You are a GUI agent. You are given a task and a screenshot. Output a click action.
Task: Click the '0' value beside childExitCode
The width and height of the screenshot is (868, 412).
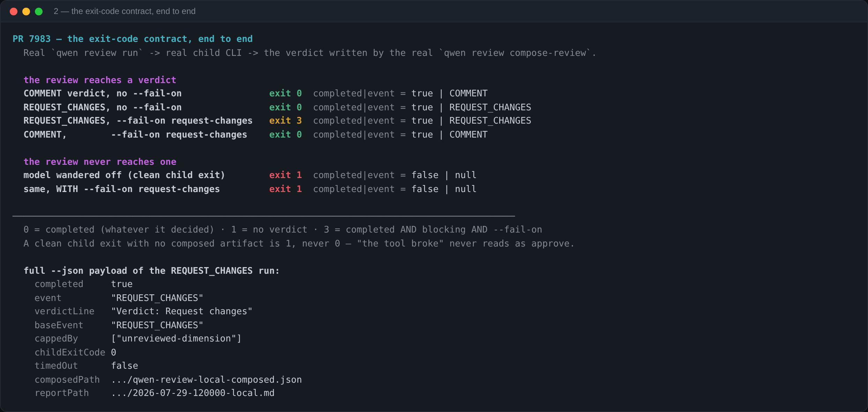114,352
